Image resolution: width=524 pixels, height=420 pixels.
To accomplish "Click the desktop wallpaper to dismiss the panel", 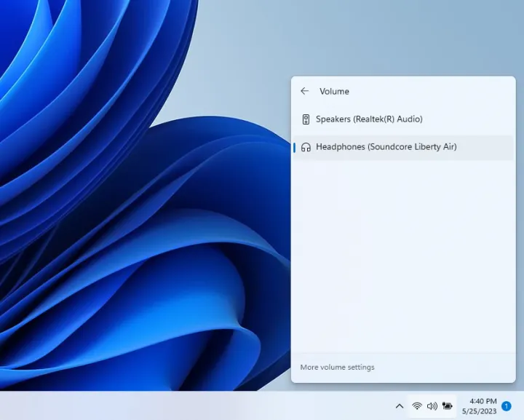I will [x=146, y=218].
